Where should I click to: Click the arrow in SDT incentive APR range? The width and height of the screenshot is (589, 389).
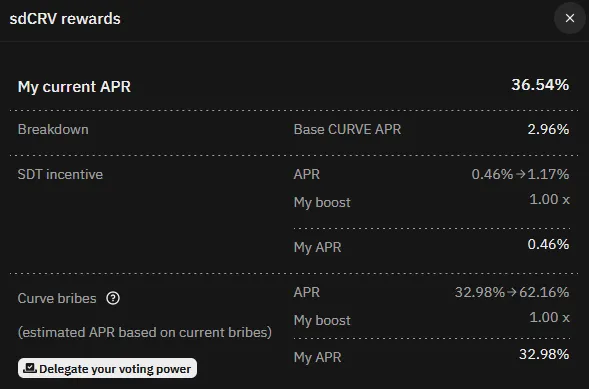tap(520, 174)
